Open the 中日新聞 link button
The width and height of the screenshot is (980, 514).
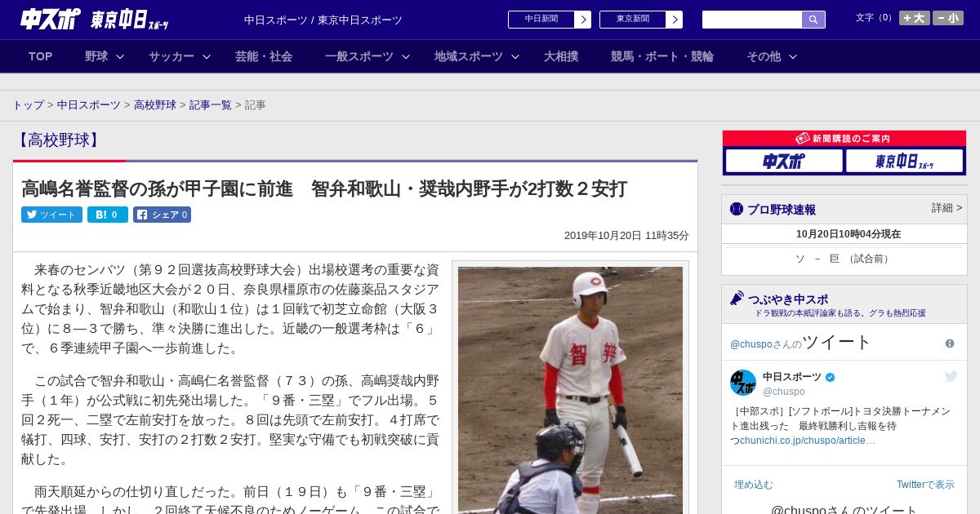click(550, 20)
